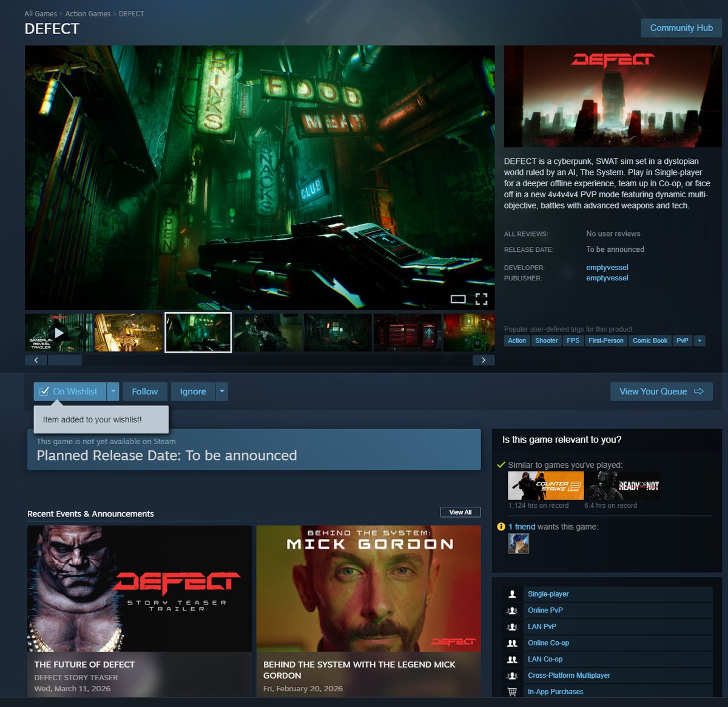Image resolution: width=728 pixels, height=707 pixels.
Task: Click the DEFECT header capsule image
Action: [613, 96]
